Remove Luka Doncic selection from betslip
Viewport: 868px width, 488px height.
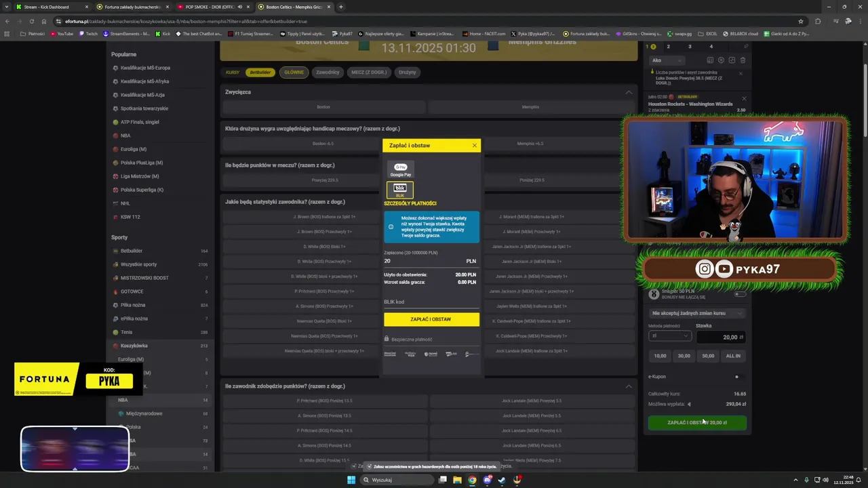741,73
